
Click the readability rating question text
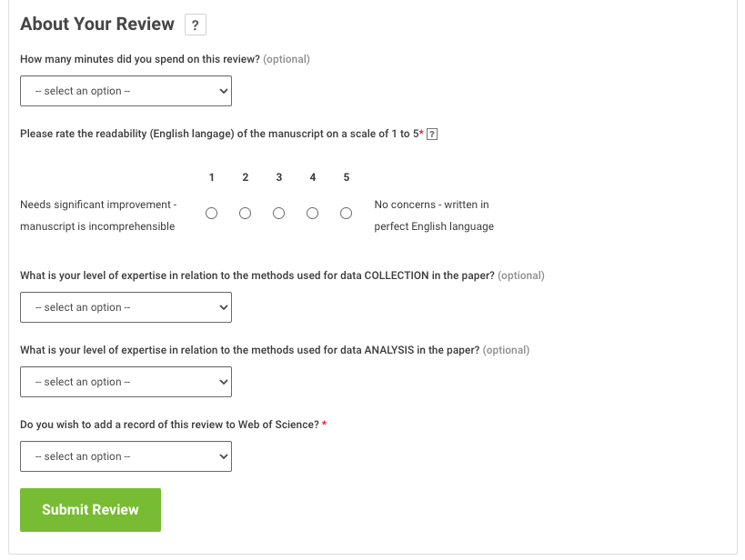pyautogui.click(x=218, y=135)
